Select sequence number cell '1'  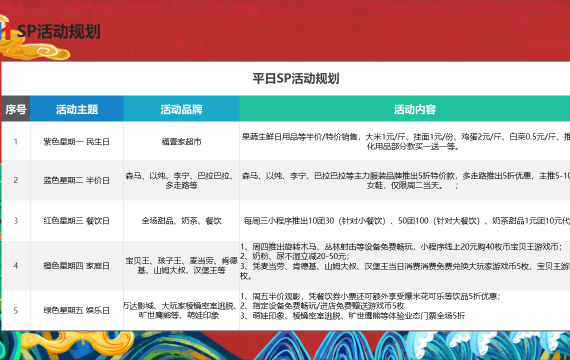click(16, 141)
